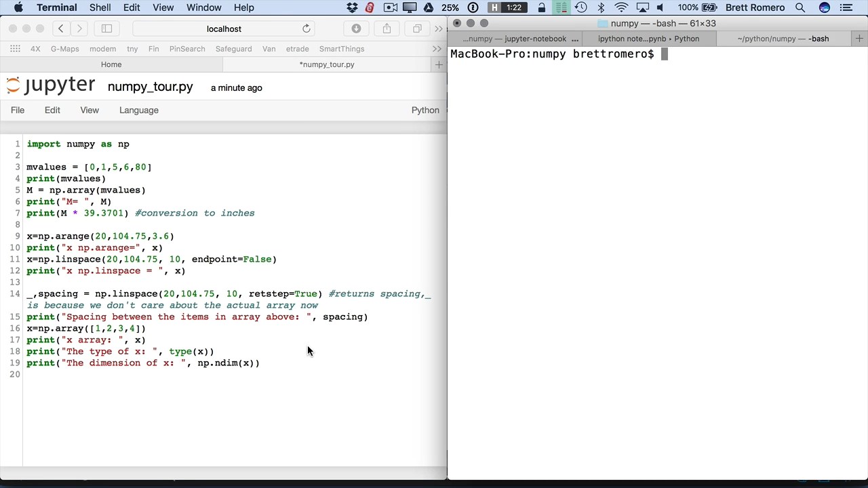Expand hidden bookmarks bar overflow
Screen dimensions: 868x488
tap(437, 49)
